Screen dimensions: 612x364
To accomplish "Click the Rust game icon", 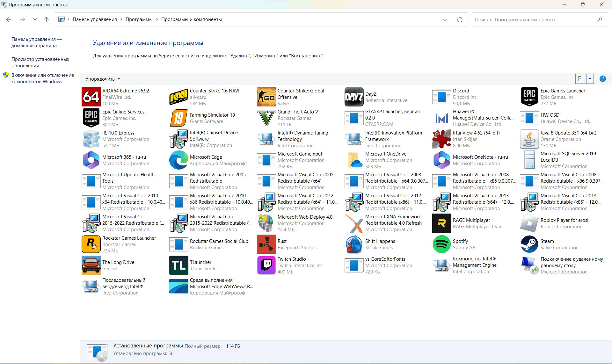I will [266, 244].
